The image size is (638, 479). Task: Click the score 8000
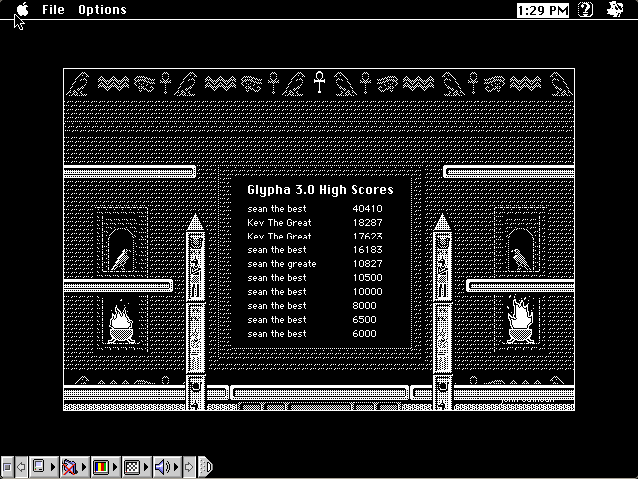pyautogui.click(x=364, y=306)
